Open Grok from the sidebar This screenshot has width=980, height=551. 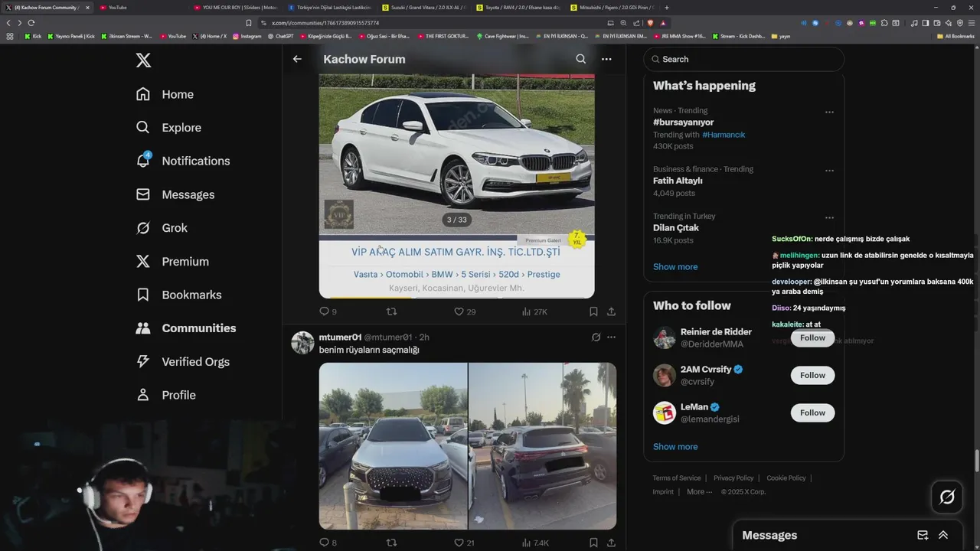[162, 228]
